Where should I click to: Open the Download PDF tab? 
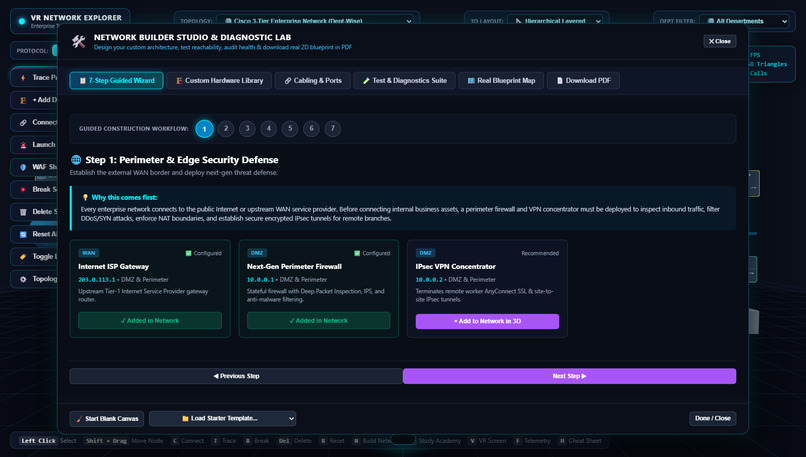[x=583, y=81]
